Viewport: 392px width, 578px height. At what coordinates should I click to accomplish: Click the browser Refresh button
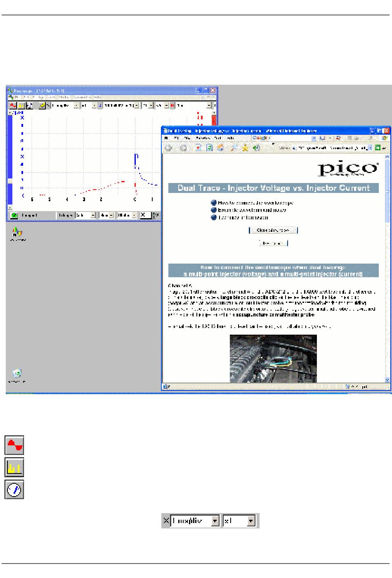pyautogui.click(x=209, y=148)
